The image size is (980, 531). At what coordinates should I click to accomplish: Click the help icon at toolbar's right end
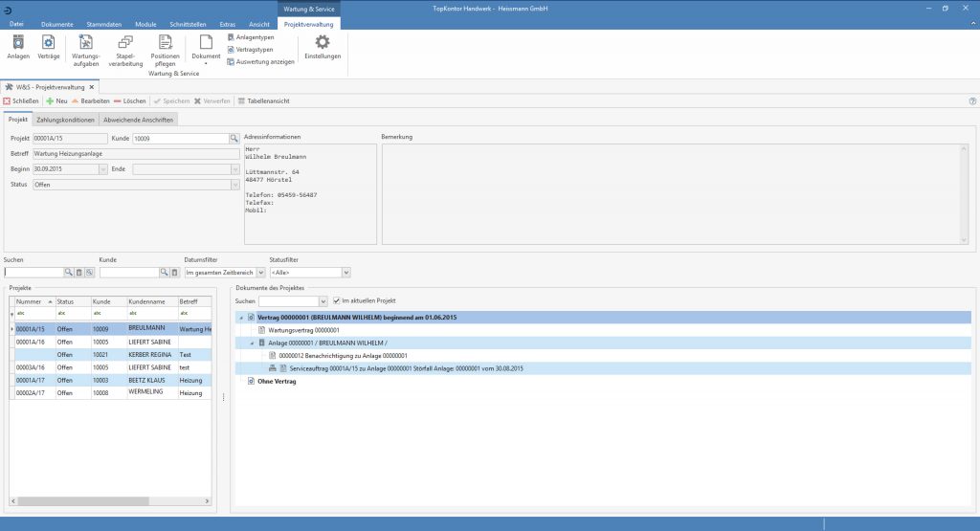pos(972,101)
